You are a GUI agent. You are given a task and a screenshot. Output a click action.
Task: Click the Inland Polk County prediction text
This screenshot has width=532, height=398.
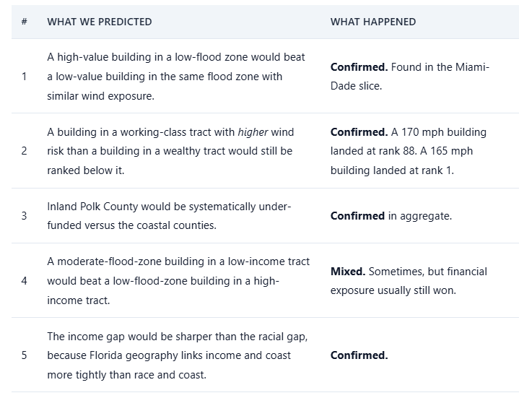point(169,216)
